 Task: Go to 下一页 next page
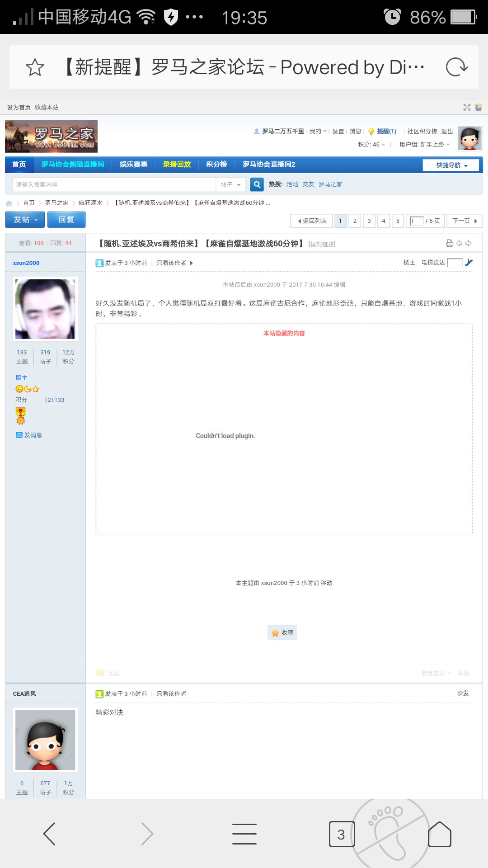click(465, 221)
